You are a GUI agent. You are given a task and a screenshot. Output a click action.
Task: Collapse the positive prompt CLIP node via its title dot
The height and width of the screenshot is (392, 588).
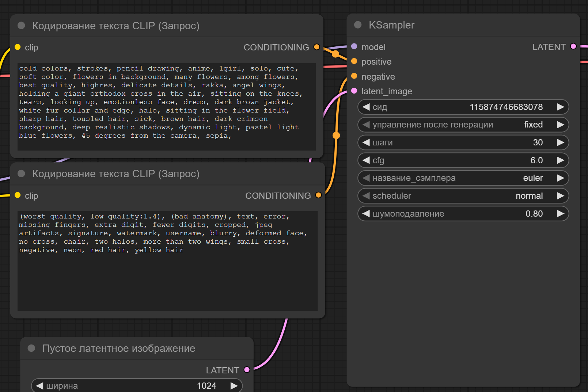[21, 26]
